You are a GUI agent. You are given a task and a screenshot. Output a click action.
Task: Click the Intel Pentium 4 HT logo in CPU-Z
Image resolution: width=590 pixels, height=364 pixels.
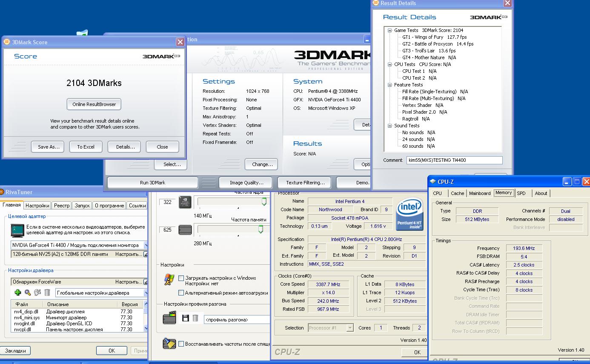pyautogui.click(x=409, y=215)
